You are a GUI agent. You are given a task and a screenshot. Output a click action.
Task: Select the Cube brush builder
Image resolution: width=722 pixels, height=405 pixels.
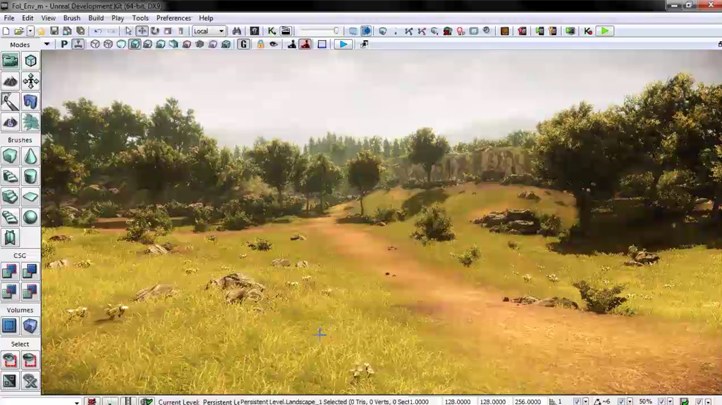pos(10,156)
